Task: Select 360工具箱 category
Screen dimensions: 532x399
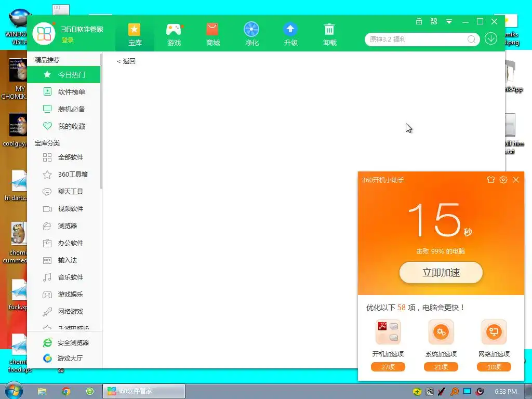Action: [64, 175]
